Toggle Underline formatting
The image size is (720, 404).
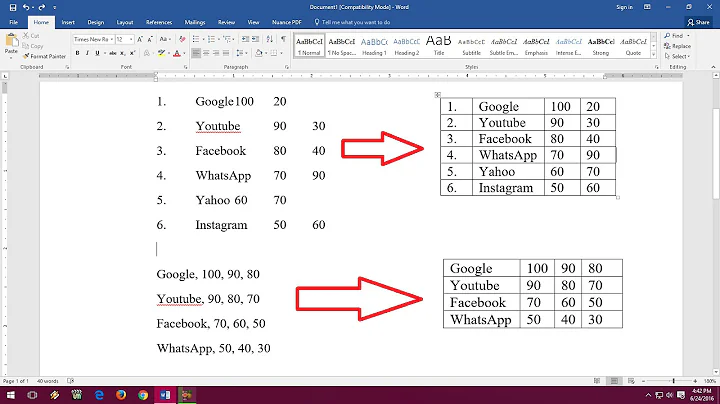[x=97, y=53]
